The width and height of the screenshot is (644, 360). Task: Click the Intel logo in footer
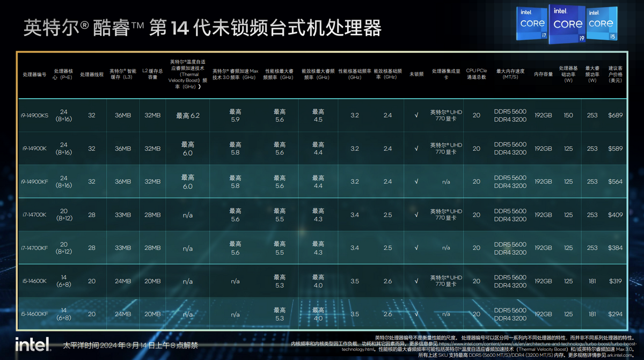(x=32, y=344)
